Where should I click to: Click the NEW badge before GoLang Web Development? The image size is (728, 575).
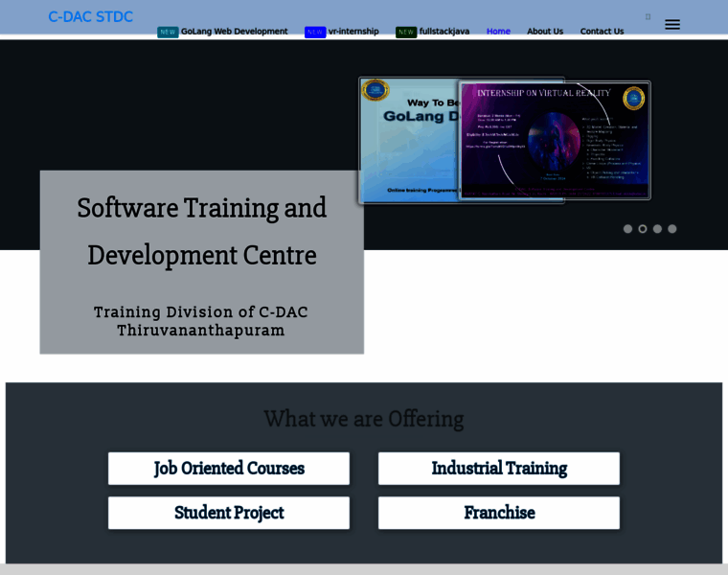[168, 32]
